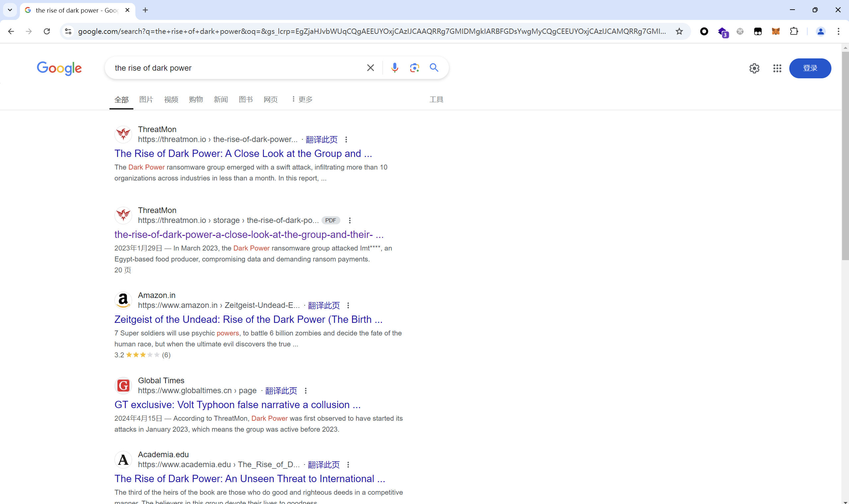Switch to the 网页 web tab
This screenshot has height=504, width=849.
(270, 100)
